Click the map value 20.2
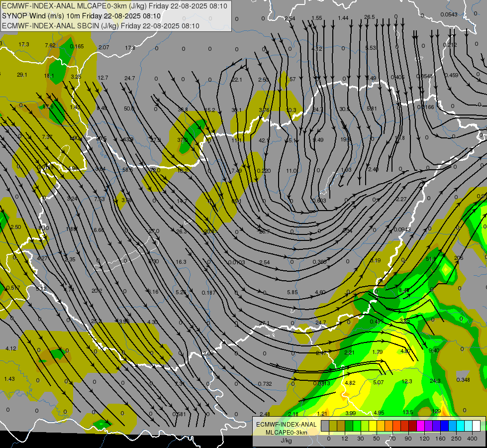The height and width of the screenshot is (448, 487). click(97, 291)
